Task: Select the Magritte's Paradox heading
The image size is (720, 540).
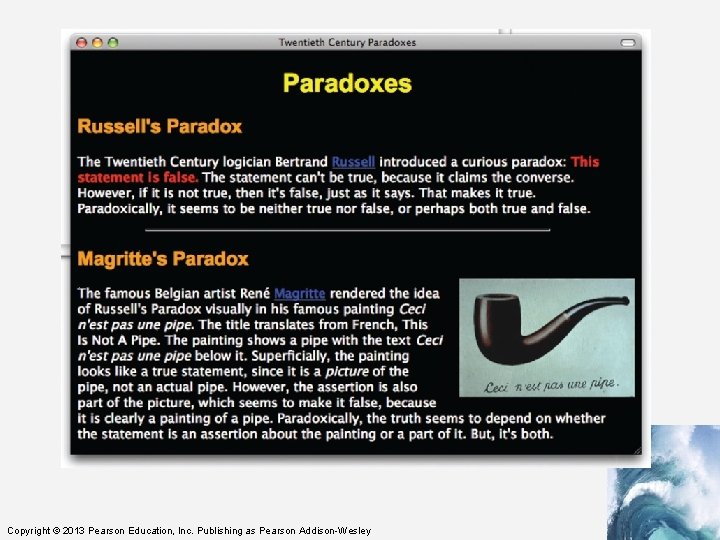Action: (x=163, y=259)
